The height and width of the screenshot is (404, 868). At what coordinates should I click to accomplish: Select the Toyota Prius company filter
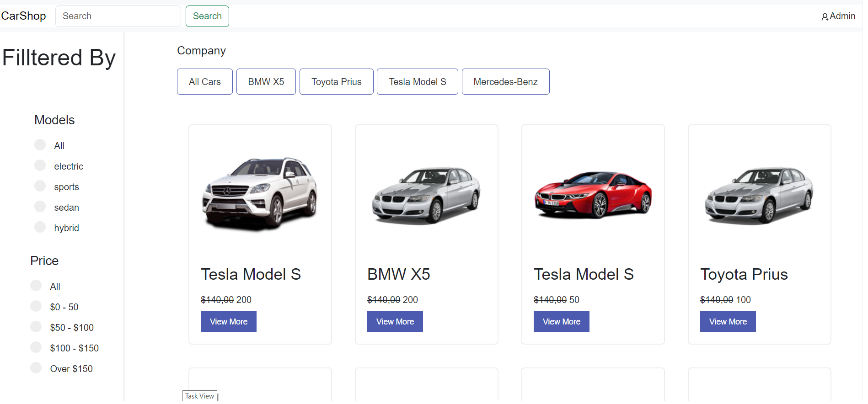pos(337,82)
